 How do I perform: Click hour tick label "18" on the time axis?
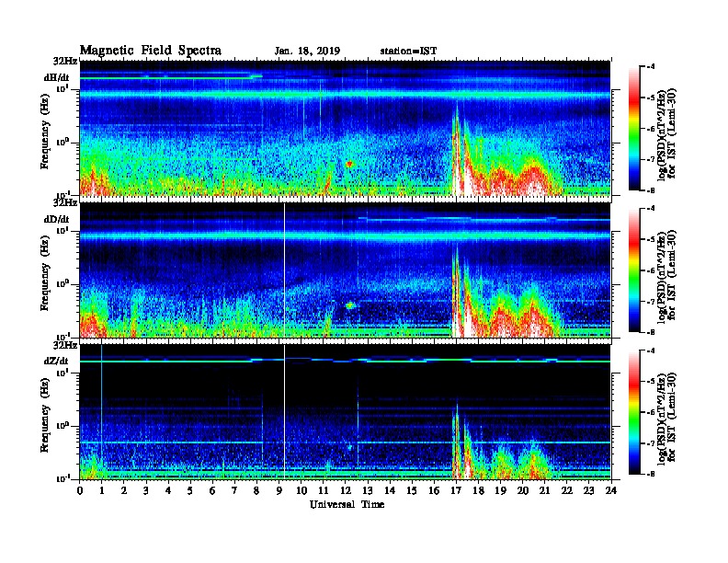tap(478, 491)
